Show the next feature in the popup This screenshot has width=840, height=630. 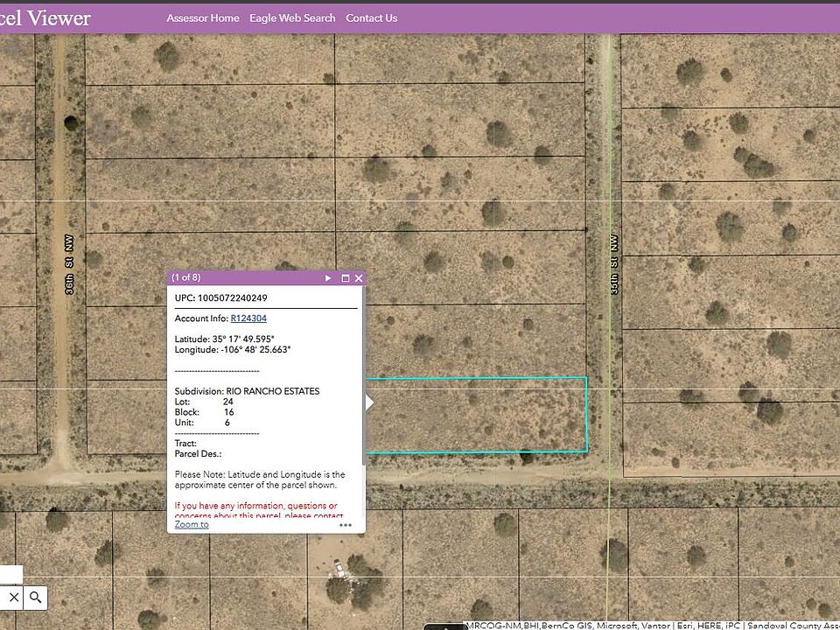click(x=328, y=278)
